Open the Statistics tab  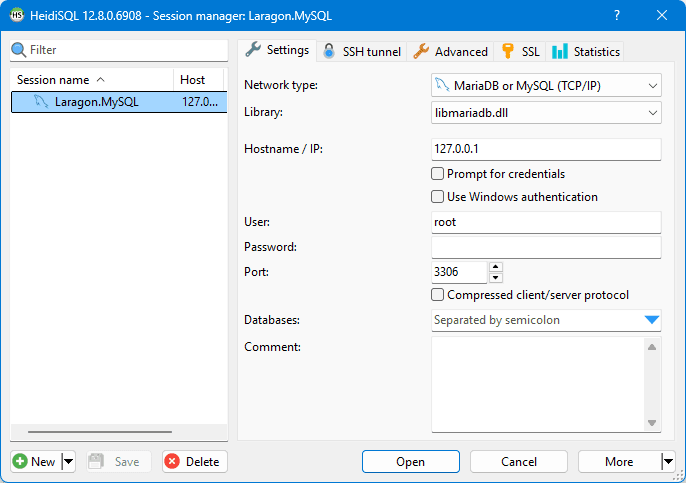585,52
